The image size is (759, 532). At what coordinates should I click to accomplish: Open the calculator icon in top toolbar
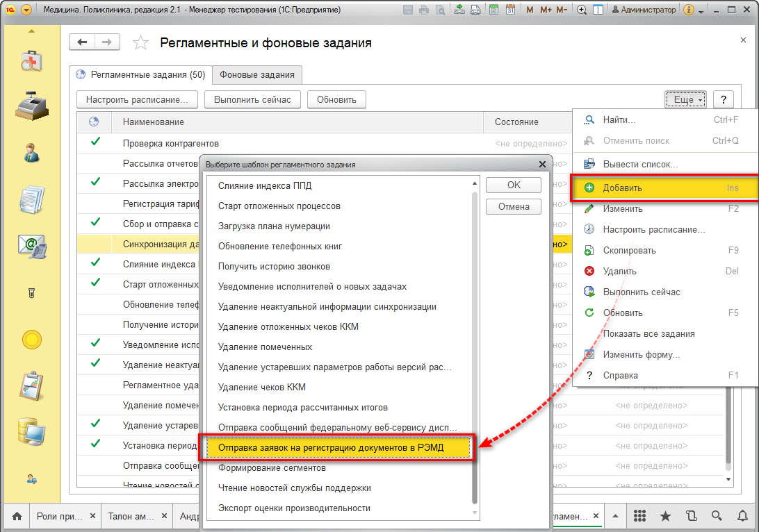pos(493,10)
